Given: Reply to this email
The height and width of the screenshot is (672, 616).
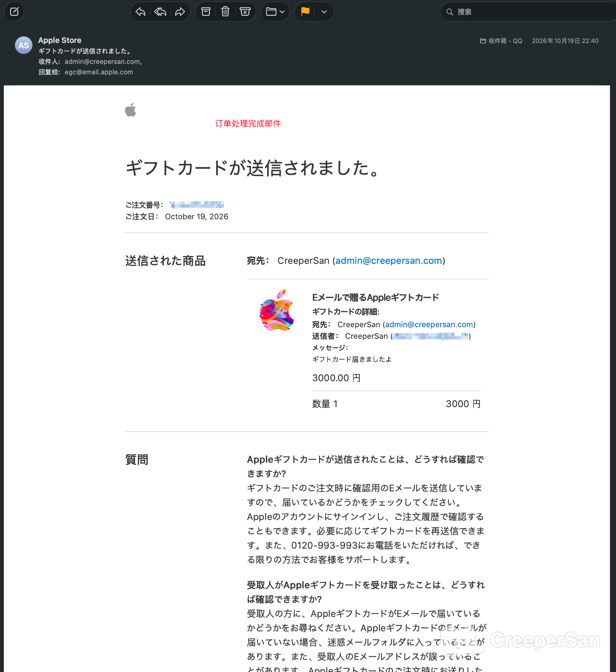Looking at the screenshot, I should click(140, 12).
